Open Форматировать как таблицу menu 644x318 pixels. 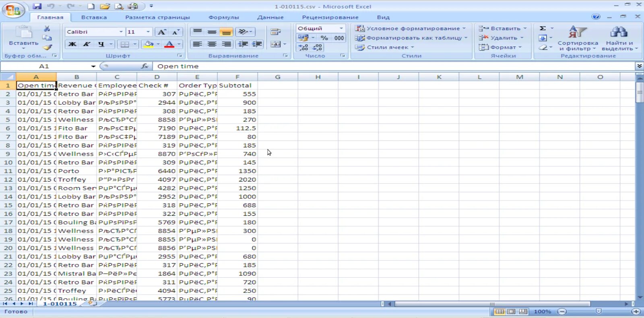(x=411, y=38)
